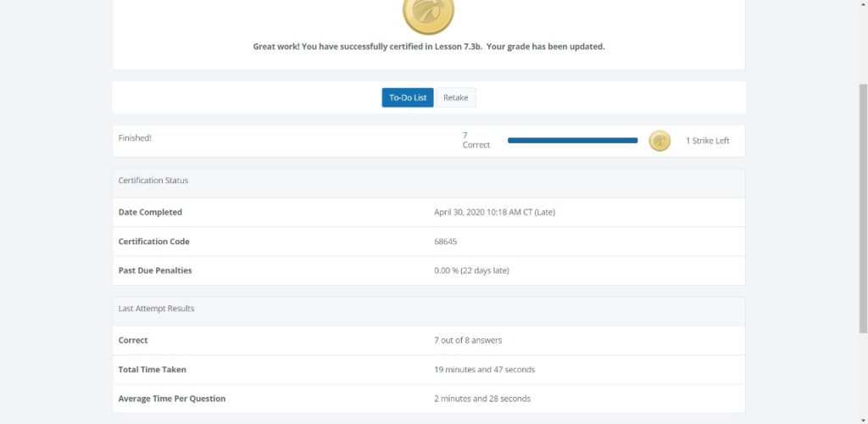The height and width of the screenshot is (424, 868).
Task: Retake the Lesson 7.3b certification
Action: tap(455, 98)
